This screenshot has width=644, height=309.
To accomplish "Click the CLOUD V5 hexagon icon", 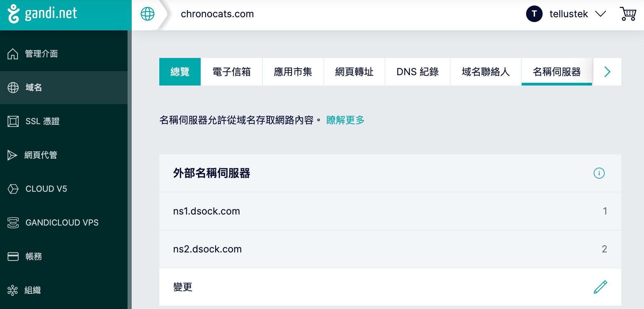I will tap(13, 189).
